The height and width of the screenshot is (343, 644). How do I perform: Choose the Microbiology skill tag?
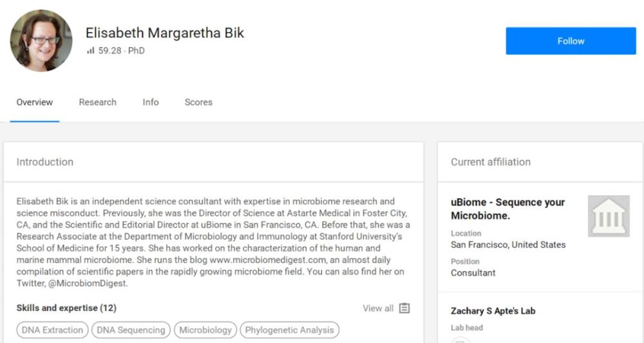click(x=205, y=330)
